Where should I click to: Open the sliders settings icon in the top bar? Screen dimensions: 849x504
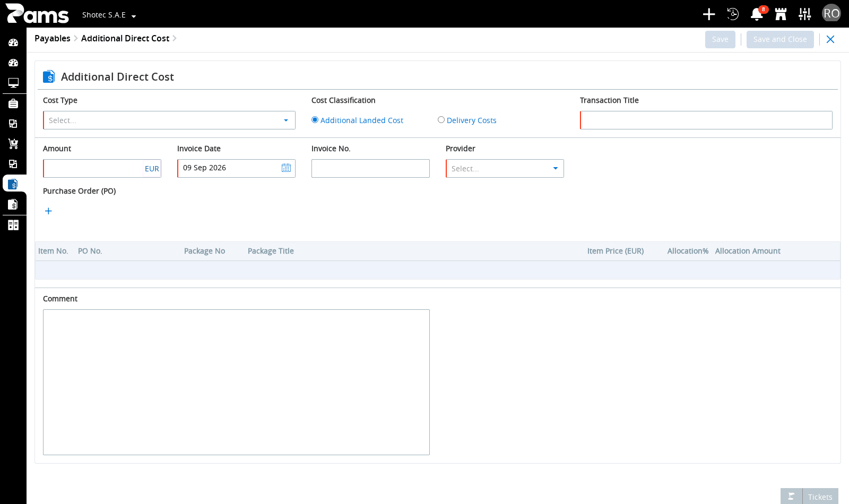coord(805,14)
